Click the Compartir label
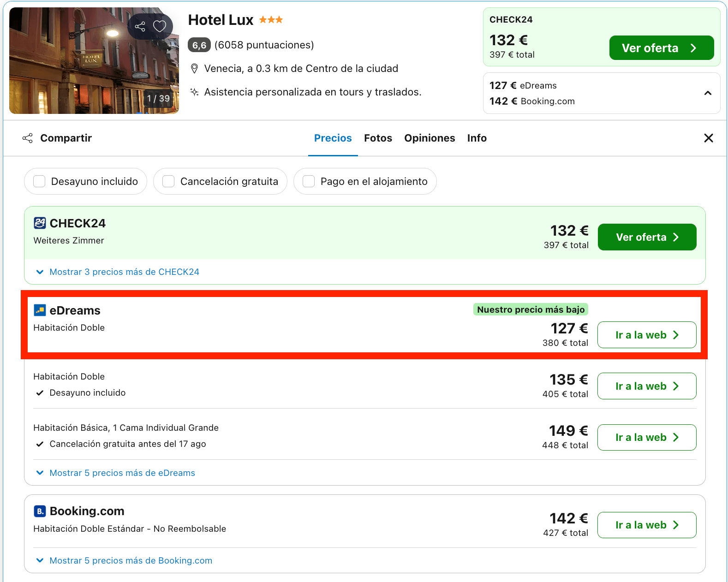Image resolution: width=728 pixels, height=582 pixels. coord(66,138)
